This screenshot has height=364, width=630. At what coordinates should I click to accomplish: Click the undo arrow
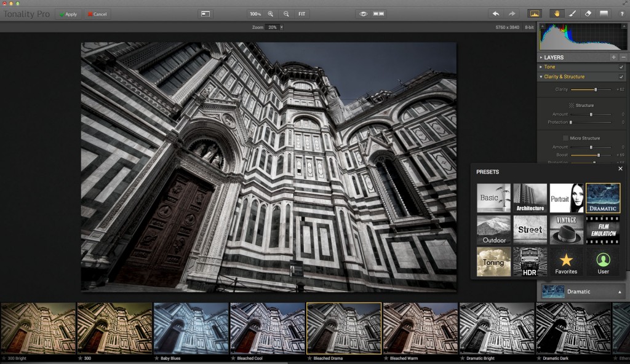496,14
